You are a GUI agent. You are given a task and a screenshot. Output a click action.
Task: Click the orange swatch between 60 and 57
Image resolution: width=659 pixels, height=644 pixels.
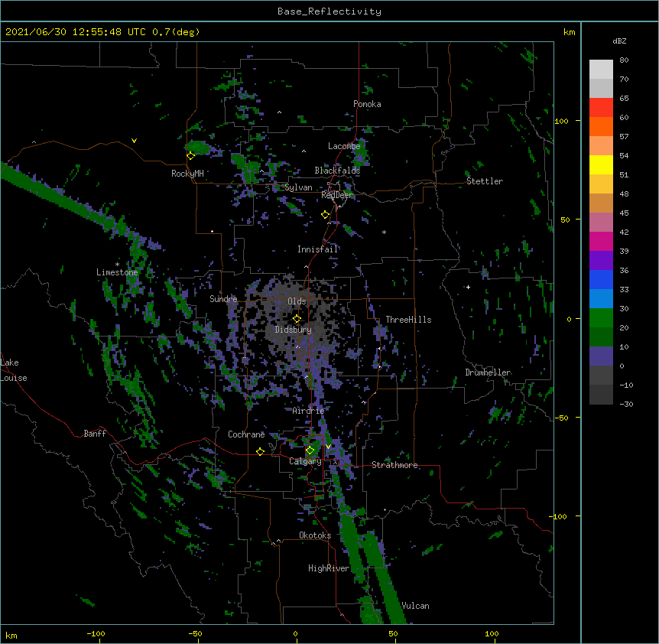coord(601,126)
